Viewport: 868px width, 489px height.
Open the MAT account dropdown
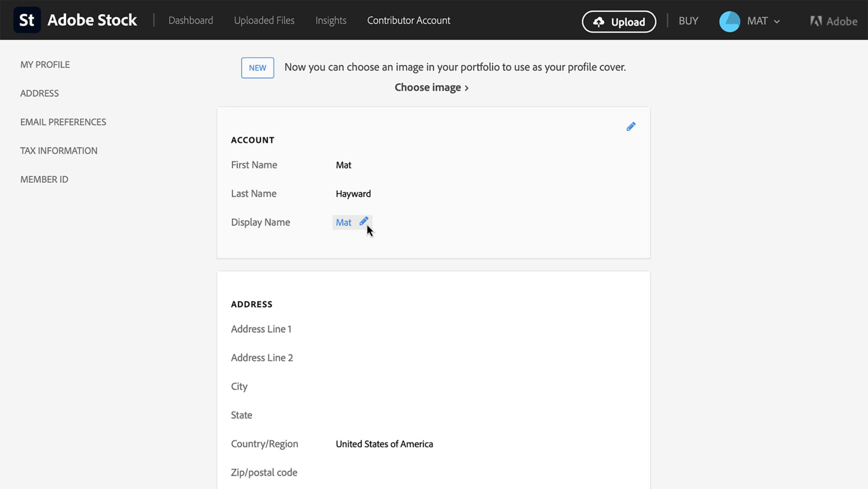coord(777,21)
